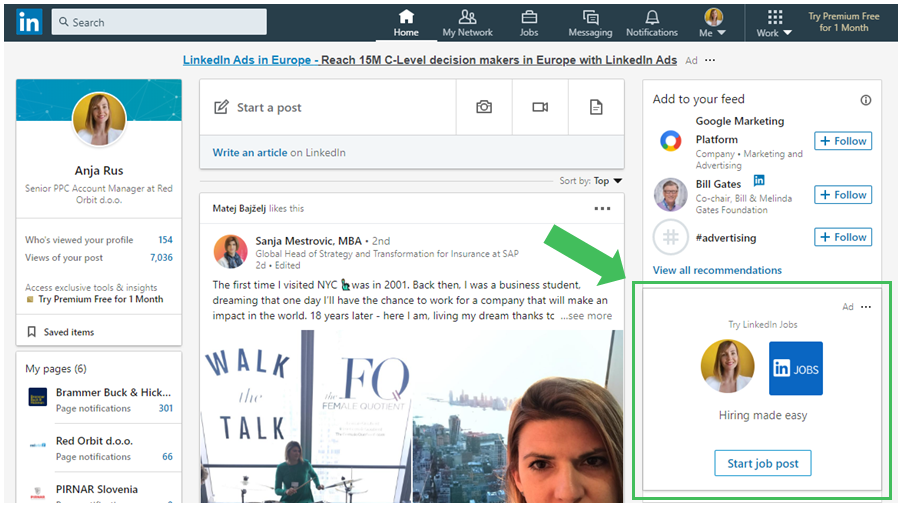Click into the Search field
The image size is (898, 508).
pos(159,22)
